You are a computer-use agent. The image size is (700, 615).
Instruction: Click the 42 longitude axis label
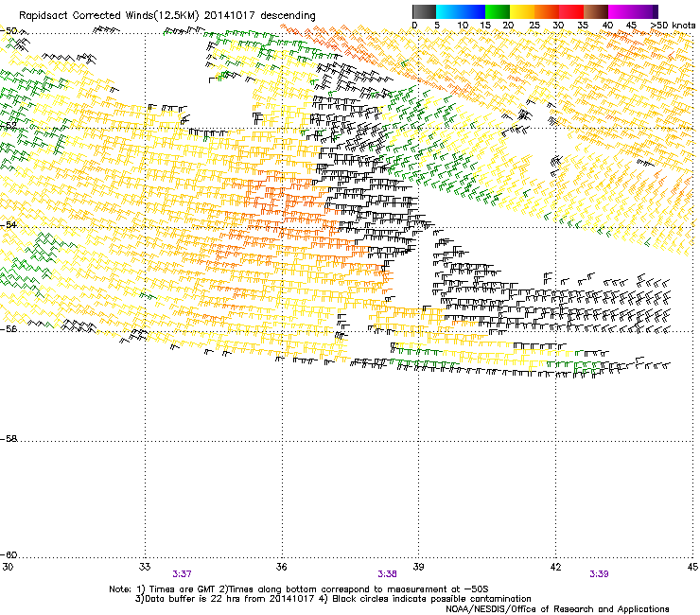click(x=555, y=567)
